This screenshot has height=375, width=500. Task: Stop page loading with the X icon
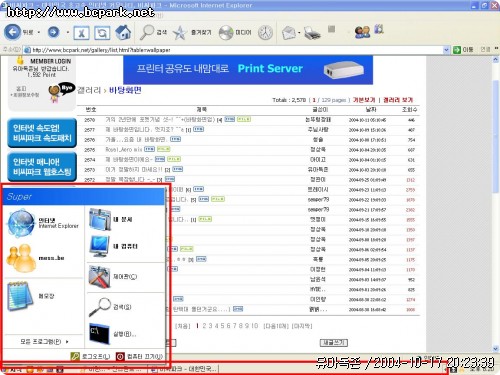click(81, 33)
